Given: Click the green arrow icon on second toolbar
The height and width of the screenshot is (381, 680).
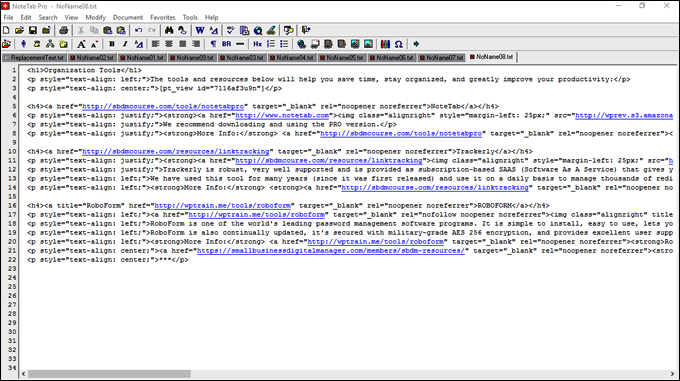Looking at the screenshot, I should (416, 44).
